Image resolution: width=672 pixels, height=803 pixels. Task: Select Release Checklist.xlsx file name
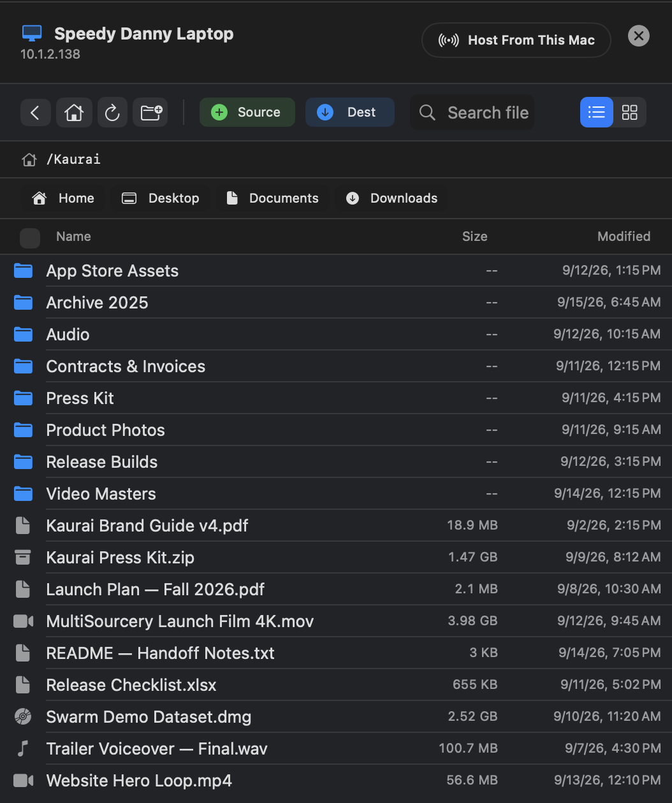pyautogui.click(x=131, y=685)
